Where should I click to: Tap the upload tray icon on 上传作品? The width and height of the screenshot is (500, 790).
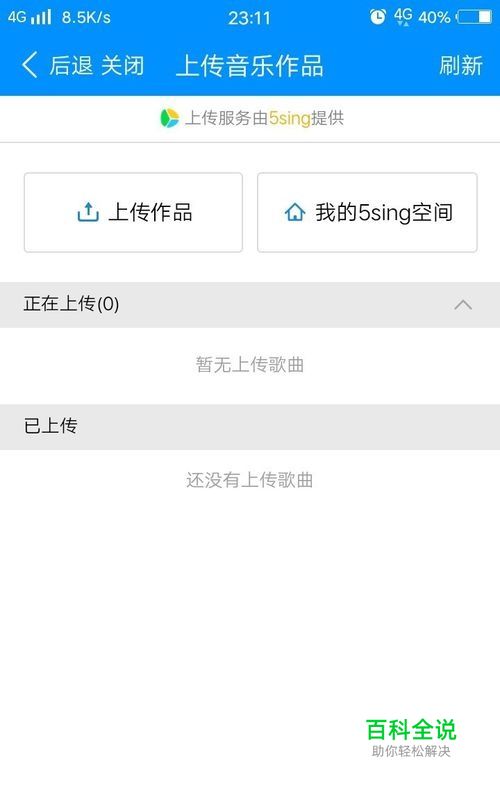click(x=88, y=212)
